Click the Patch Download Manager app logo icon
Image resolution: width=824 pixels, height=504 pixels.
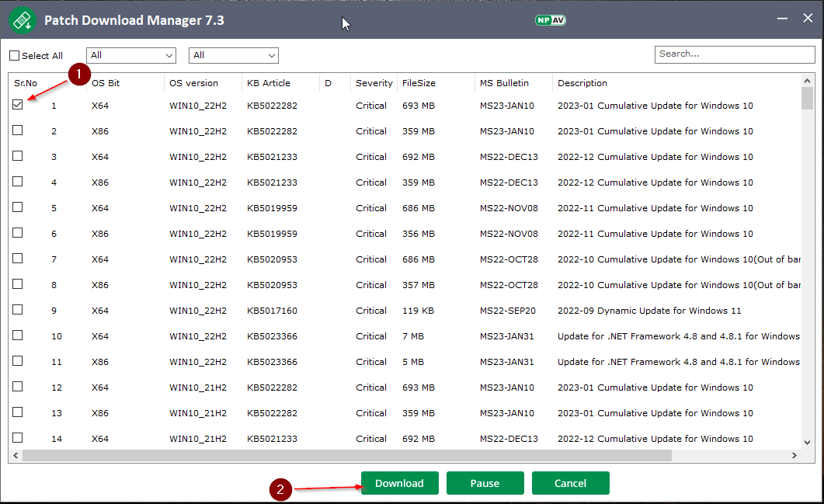(22, 20)
